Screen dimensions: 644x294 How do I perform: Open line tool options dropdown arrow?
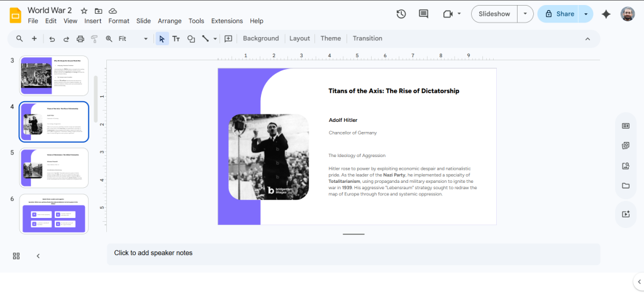pyautogui.click(x=215, y=38)
